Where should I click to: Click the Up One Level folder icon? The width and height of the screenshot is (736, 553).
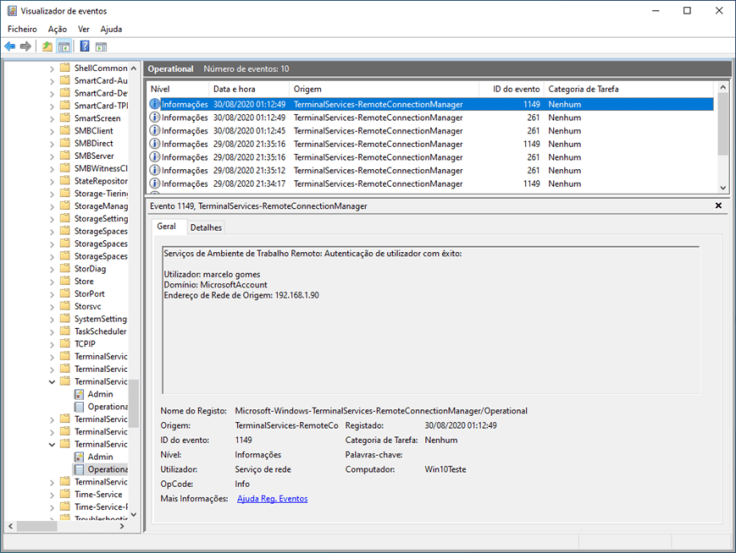[x=47, y=46]
